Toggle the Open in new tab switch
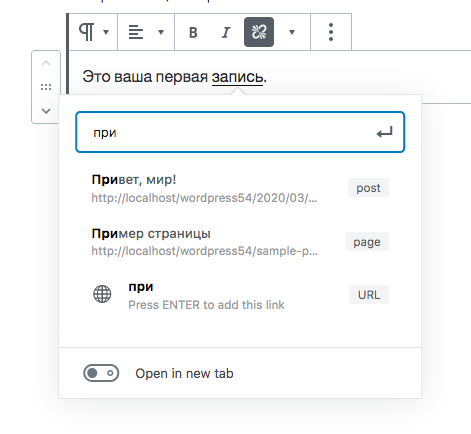471x434 pixels. [101, 373]
